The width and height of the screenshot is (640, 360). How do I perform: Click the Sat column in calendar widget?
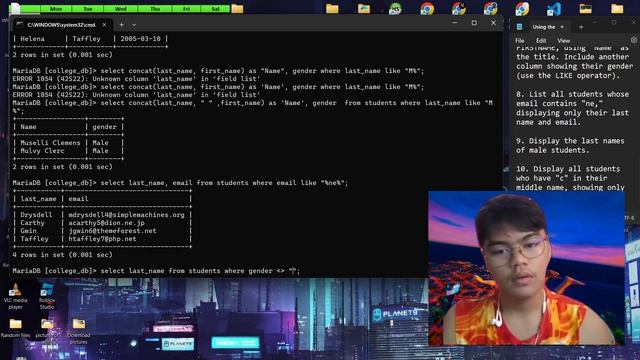(216, 9)
